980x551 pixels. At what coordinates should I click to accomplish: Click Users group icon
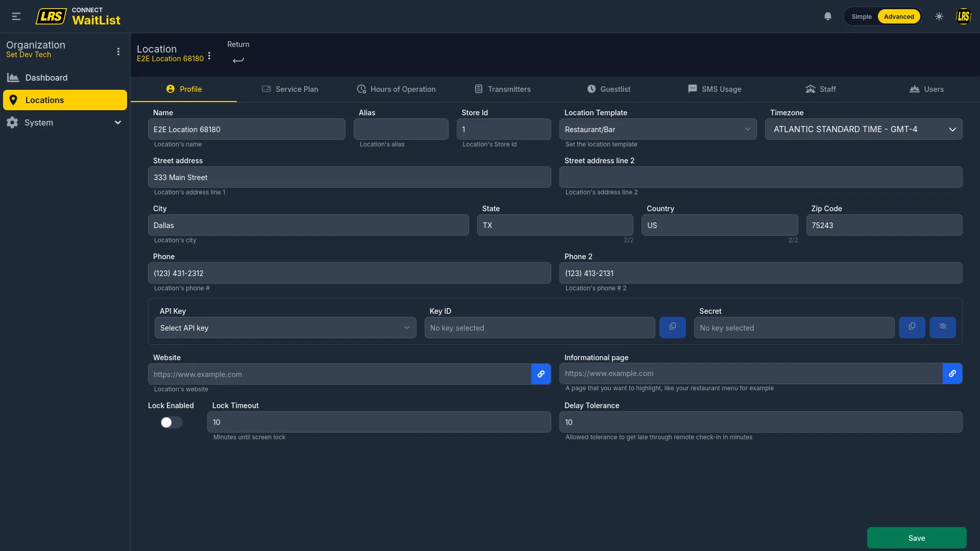[915, 89]
